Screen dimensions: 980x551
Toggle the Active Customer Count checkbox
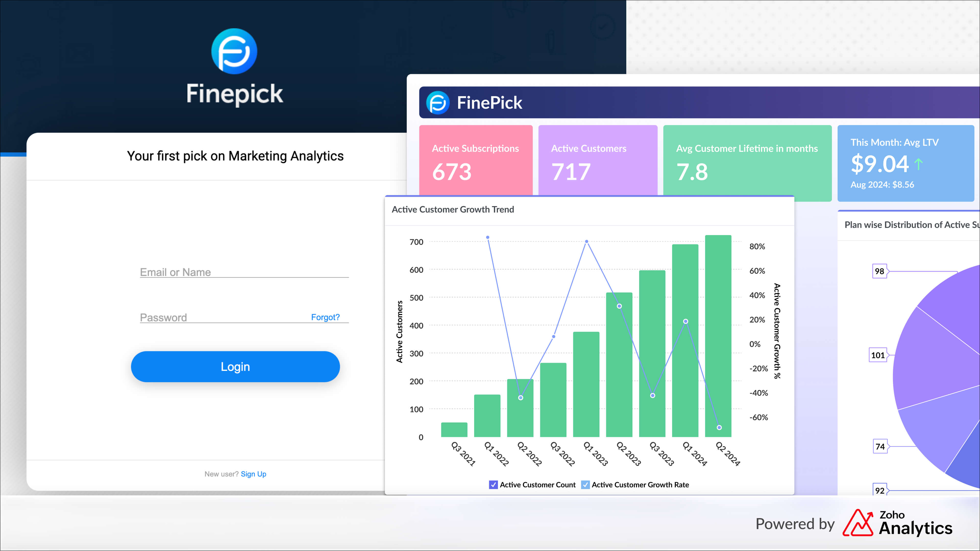[493, 485]
